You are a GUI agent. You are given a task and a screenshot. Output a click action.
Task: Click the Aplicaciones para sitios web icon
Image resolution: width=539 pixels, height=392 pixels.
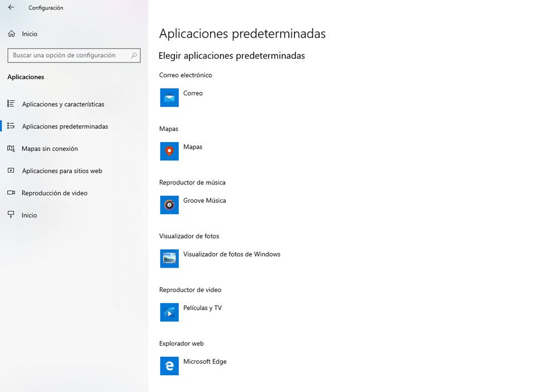click(x=11, y=170)
